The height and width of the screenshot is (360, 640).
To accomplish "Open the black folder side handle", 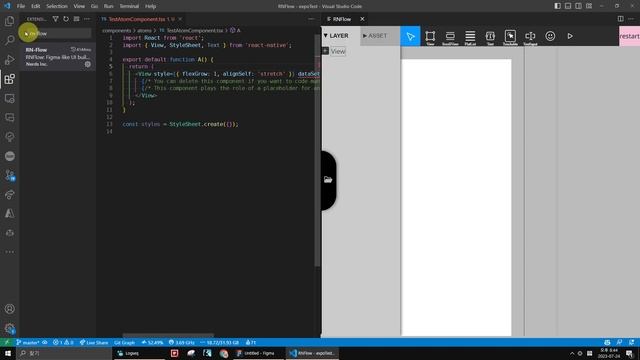I will click(x=329, y=180).
